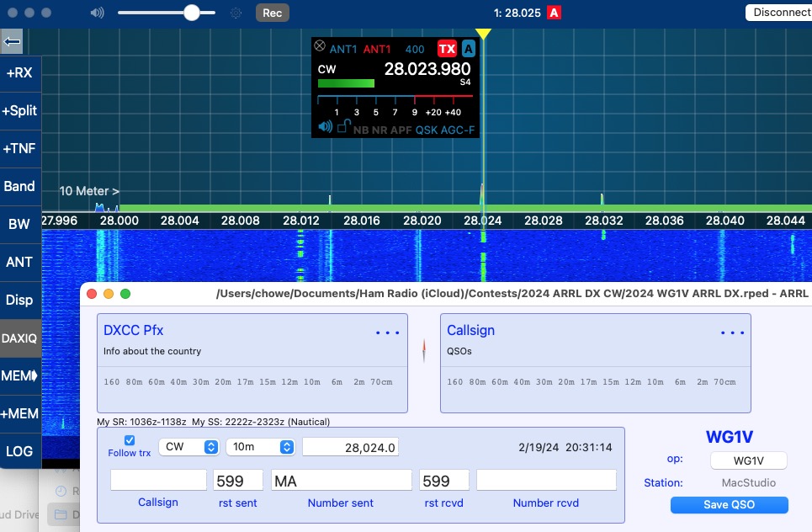The image size is (812, 532).
Task: Expand the DXCC Pfx panel options dots
Action: pyautogui.click(x=388, y=332)
